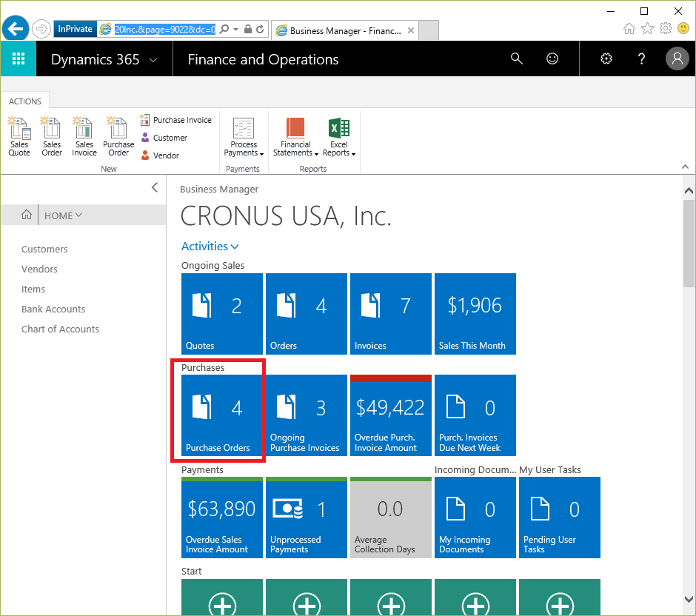Viewport: 696px width, 616px height.
Task: Create a new Sales Order
Action: pyautogui.click(x=52, y=136)
